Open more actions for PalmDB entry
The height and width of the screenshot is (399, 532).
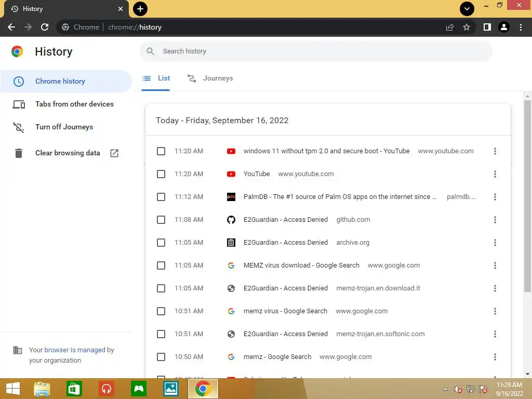(495, 197)
